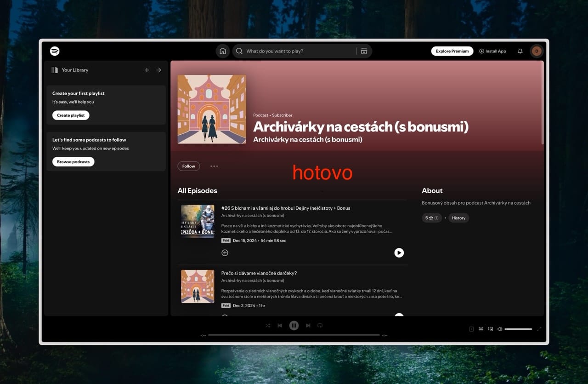The height and width of the screenshot is (384, 588).
Task: Skip to next track
Action: point(308,326)
